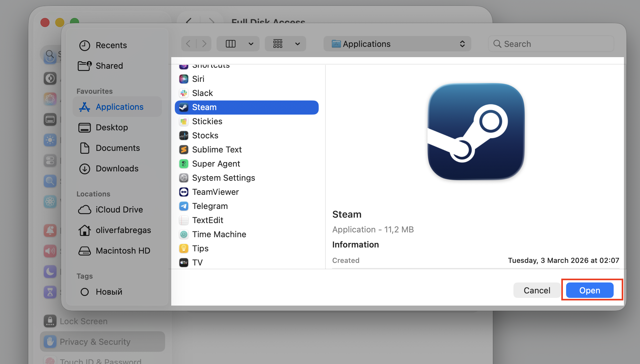This screenshot has width=640, height=364.
Task: Select Sublime Text in the list
Action: click(x=247, y=150)
